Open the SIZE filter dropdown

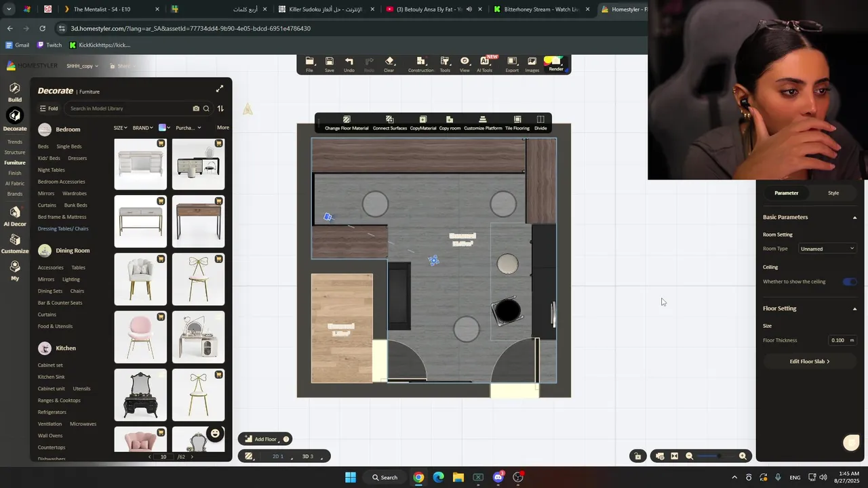coord(121,127)
